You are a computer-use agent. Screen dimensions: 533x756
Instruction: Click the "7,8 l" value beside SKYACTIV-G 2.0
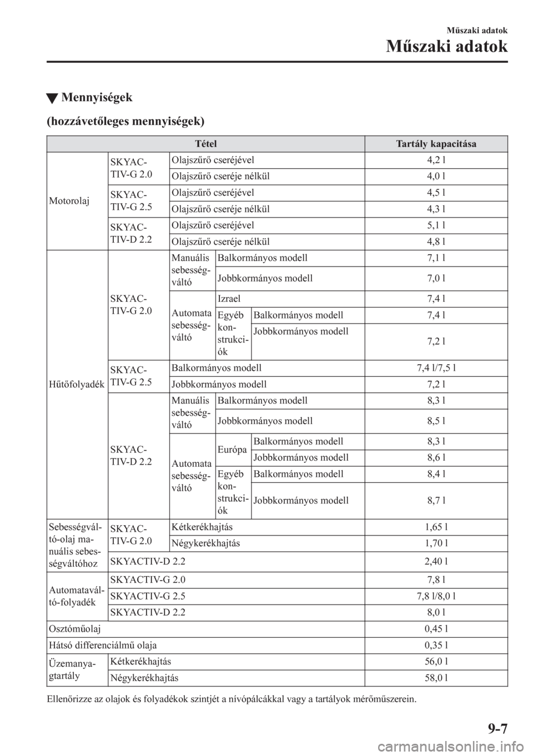436,580
